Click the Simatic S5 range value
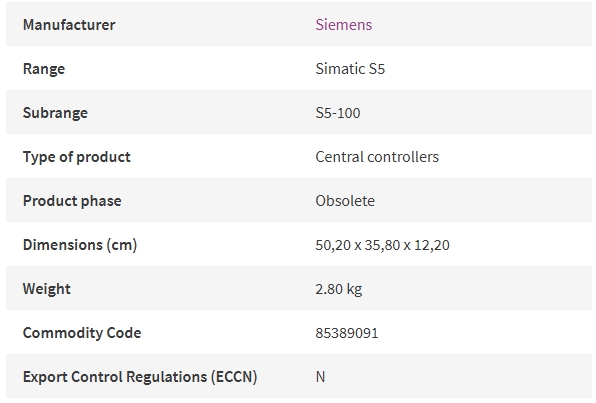This screenshot has width=596, height=403. (350, 69)
